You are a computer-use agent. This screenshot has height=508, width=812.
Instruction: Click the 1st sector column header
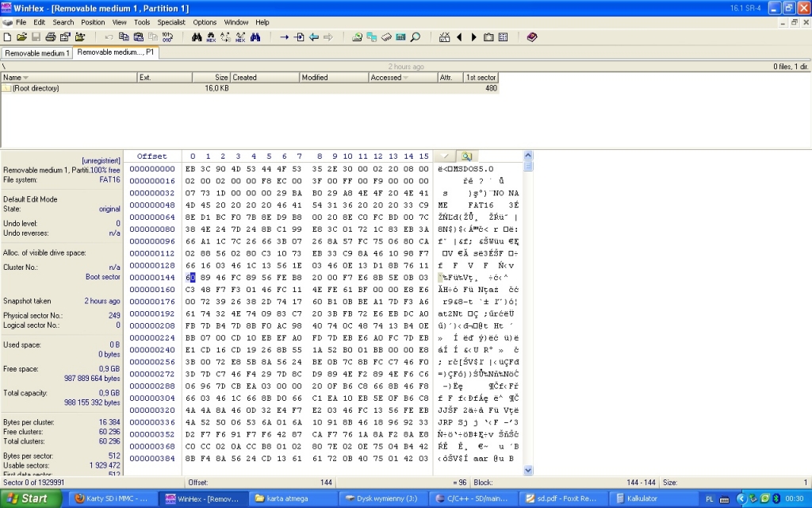click(481, 77)
